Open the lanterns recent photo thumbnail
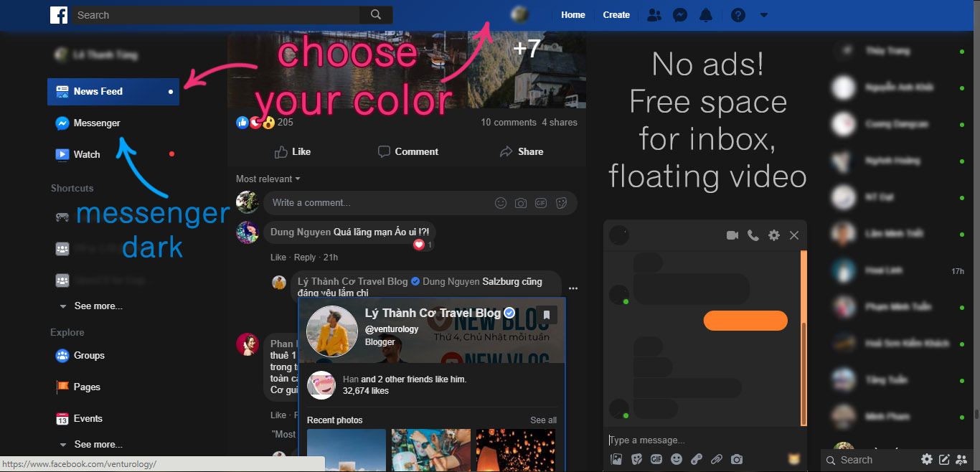Screen dimensions: 980x472 [x=516, y=450]
